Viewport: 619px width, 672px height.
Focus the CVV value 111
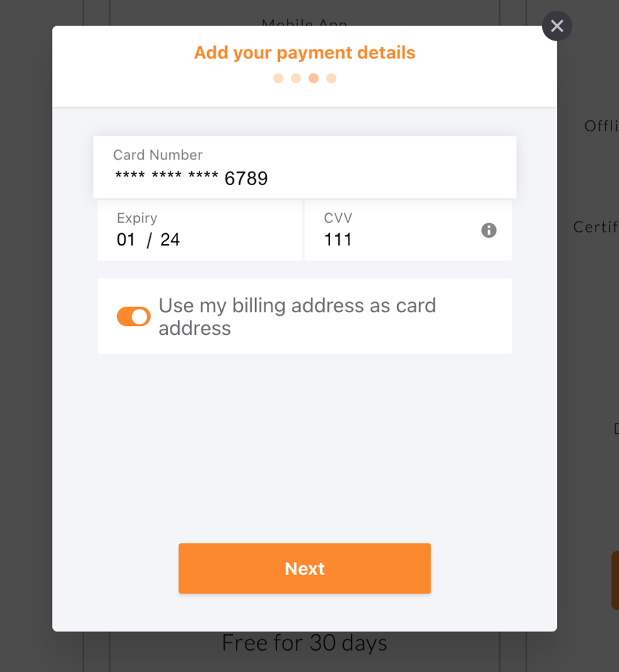point(338,240)
